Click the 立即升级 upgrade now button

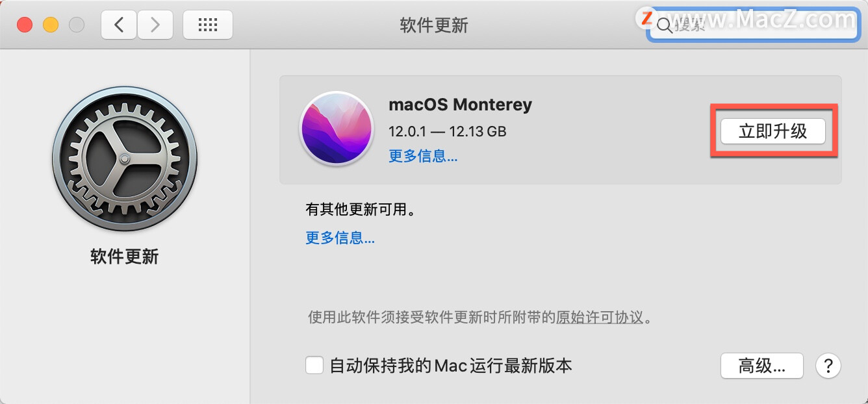coord(772,131)
